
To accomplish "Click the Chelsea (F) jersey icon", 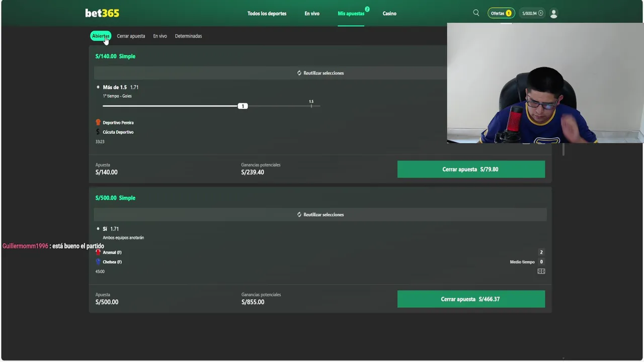I will (x=98, y=261).
